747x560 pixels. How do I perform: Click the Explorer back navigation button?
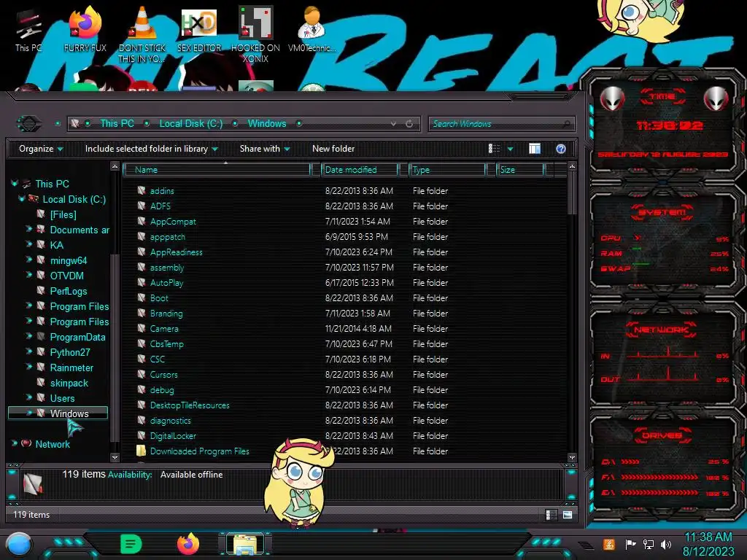click(29, 124)
